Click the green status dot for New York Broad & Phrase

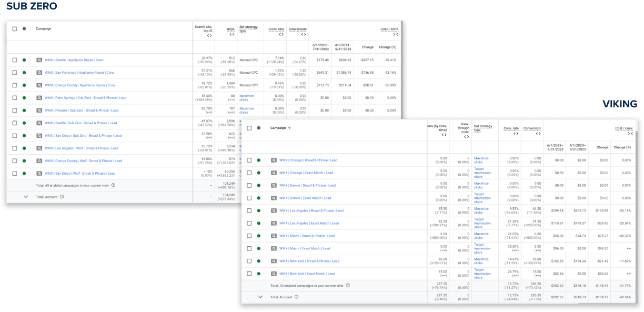tap(259, 261)
